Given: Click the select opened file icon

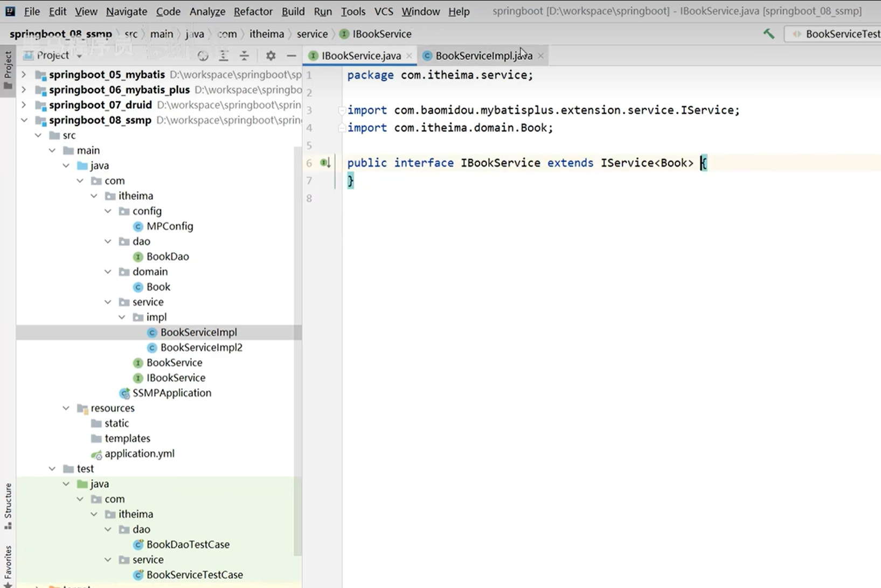Looking at the screenshot, I should tap(203, 56).
